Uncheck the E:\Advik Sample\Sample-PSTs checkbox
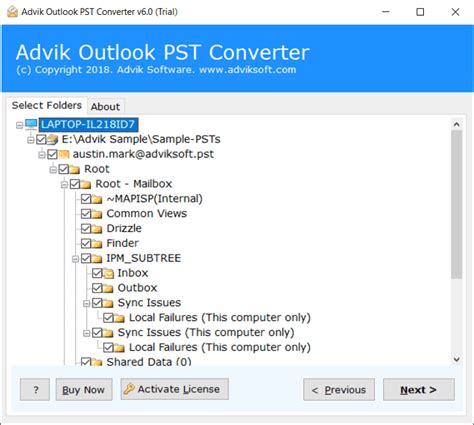 coord(41,139)
